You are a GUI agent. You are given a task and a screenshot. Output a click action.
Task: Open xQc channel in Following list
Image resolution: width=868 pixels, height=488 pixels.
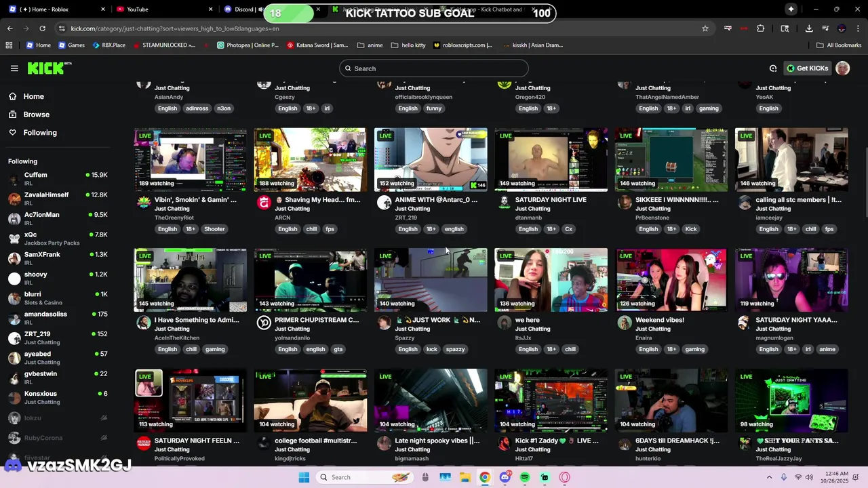(x=58, y=239)
